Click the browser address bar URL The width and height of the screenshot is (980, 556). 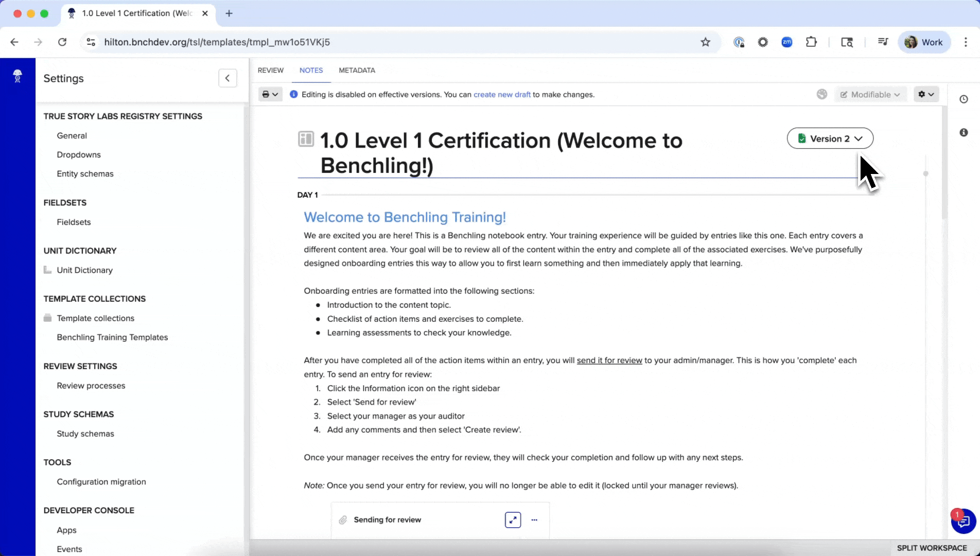click(x=217, y=42)
